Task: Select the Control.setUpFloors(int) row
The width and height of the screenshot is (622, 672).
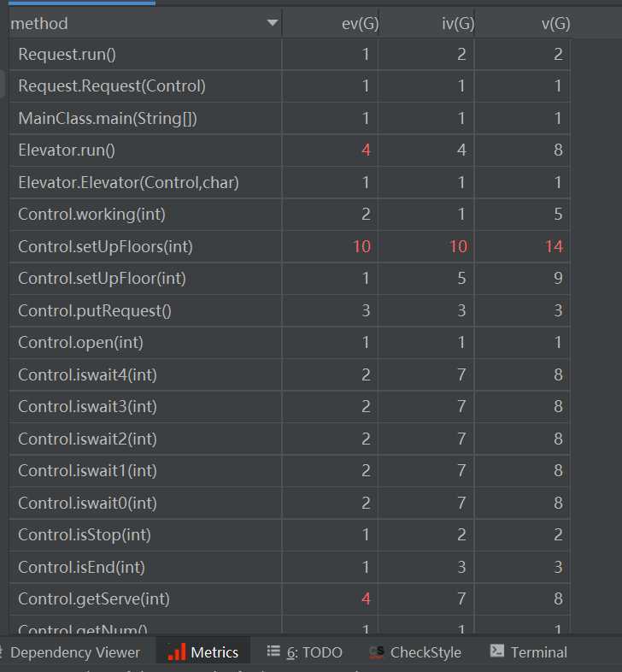Action: point(105,246)
